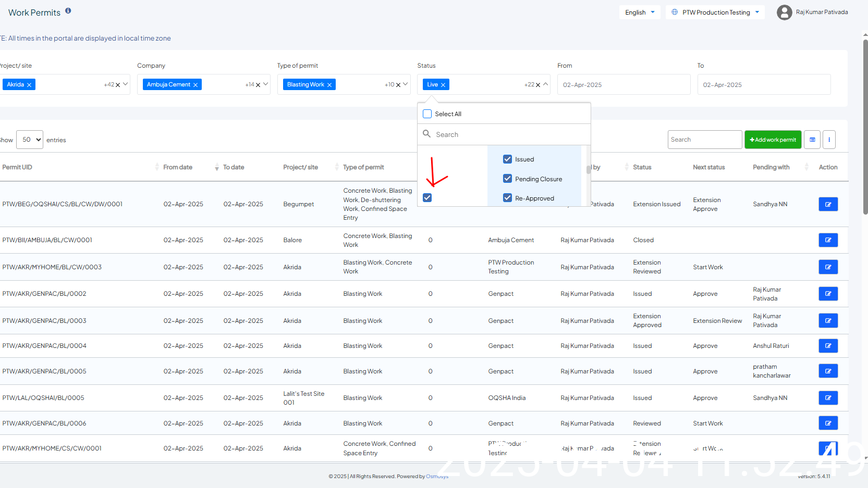868x488 pixels.
Task: Check the Select All checkbox
Action: 427,114
